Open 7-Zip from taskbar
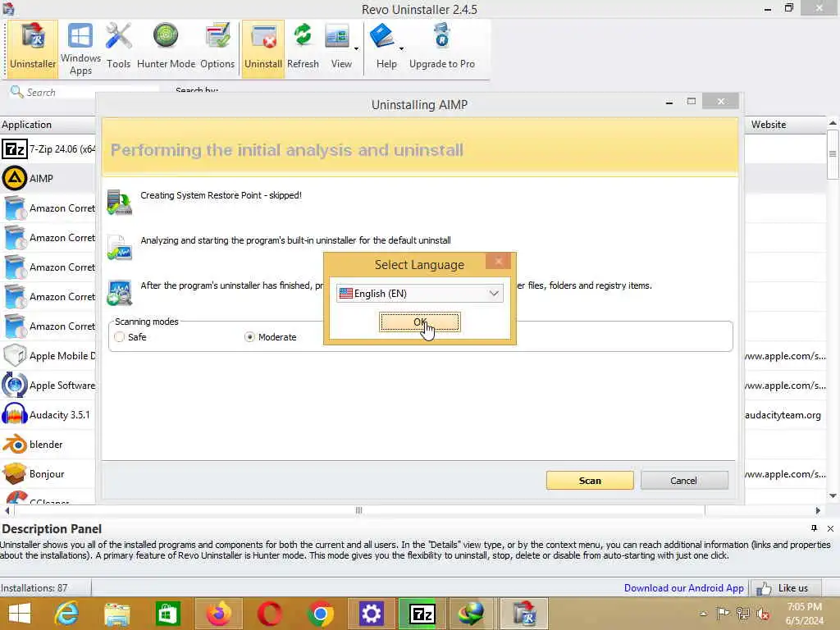This screenshot has width=840, height=630. (x=422, y=614)
